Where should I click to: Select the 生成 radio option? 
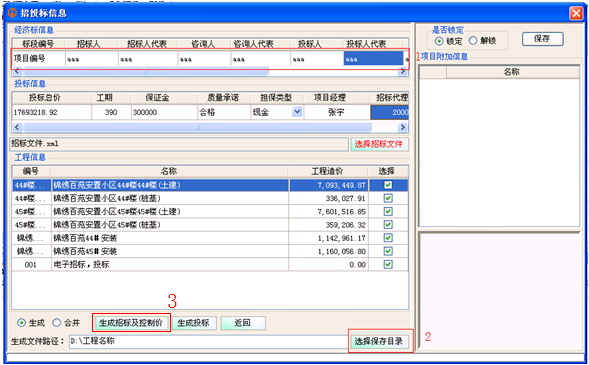coord(22,323)
